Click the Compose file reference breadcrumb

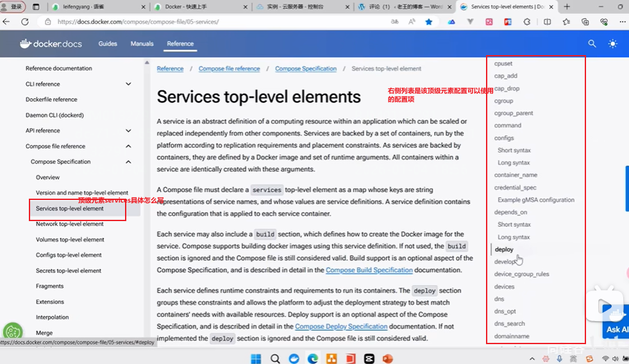pos(229,69)
